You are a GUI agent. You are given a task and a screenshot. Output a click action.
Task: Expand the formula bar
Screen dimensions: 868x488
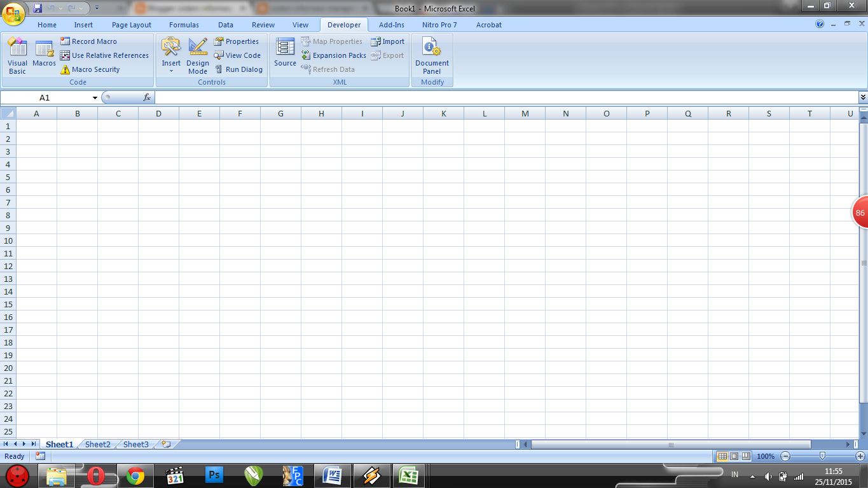click(x=863, y=97)
